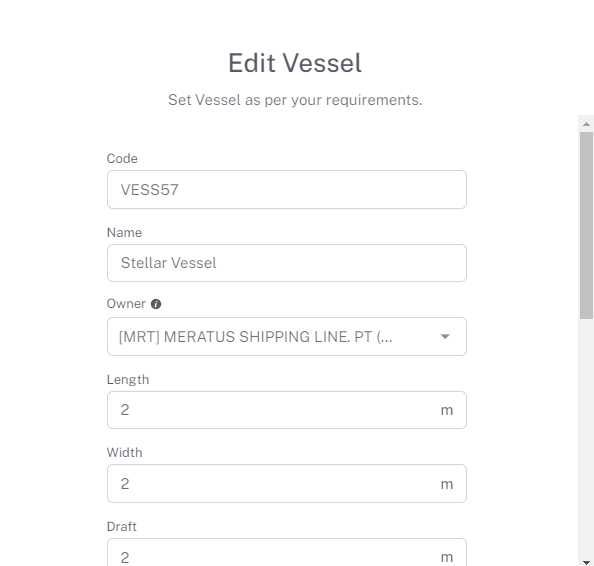Click the scrollbar up arrow
Viewport: 594px width, 566px height.
pos(586,124)
